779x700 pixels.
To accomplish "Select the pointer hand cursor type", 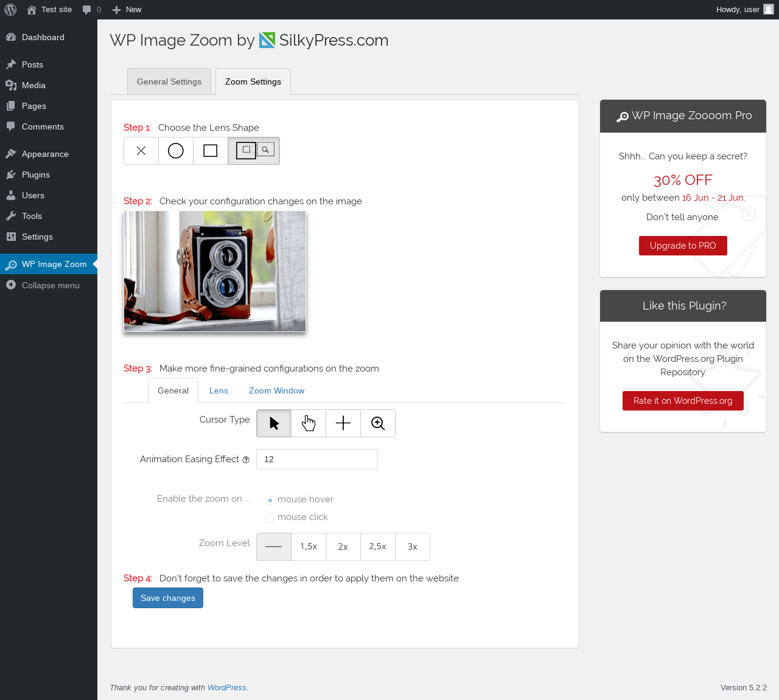I will coord(309,423).
